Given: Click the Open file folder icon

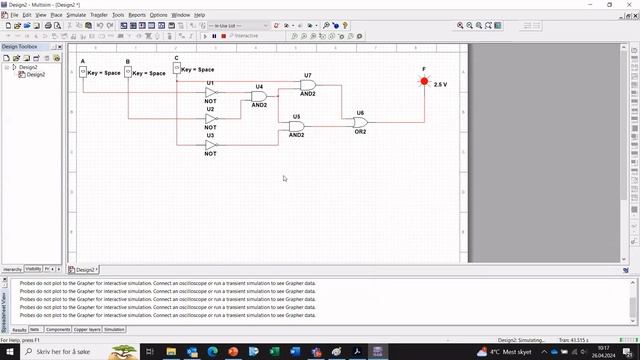Looking at the screenshot, I should (17, 26).
